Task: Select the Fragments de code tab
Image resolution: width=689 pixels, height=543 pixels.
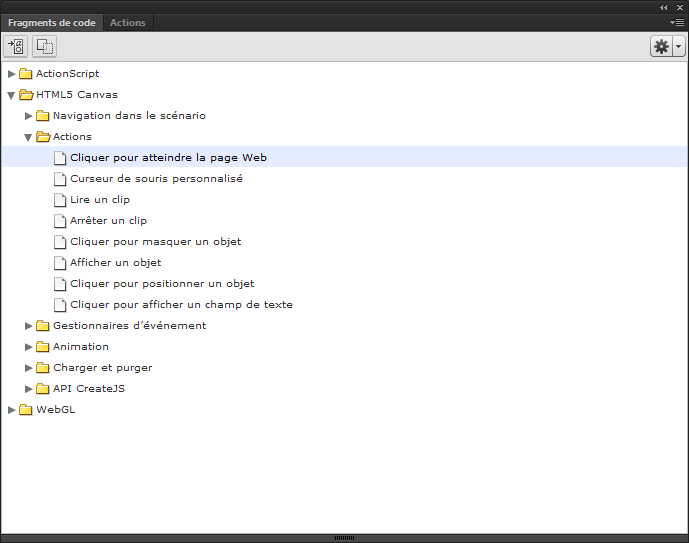Action: [x=52, y=23]
